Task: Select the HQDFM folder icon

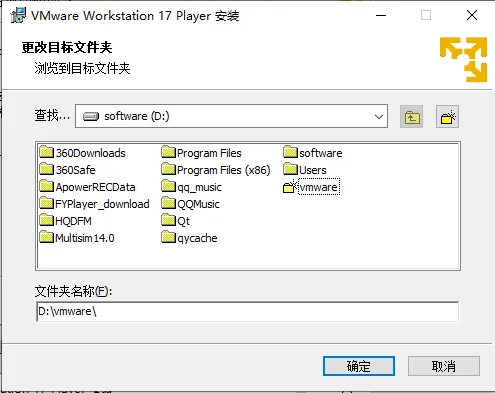Action: [x=46, y=220]
